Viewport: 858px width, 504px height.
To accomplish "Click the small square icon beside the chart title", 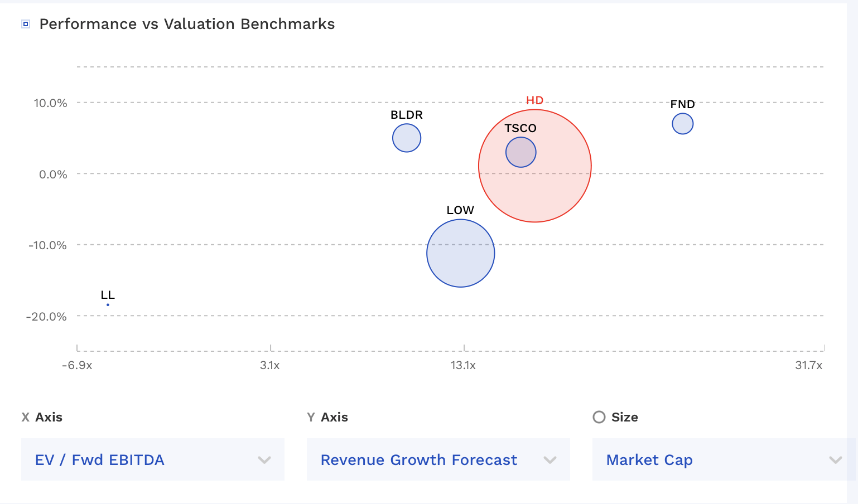I will point(26,24).
